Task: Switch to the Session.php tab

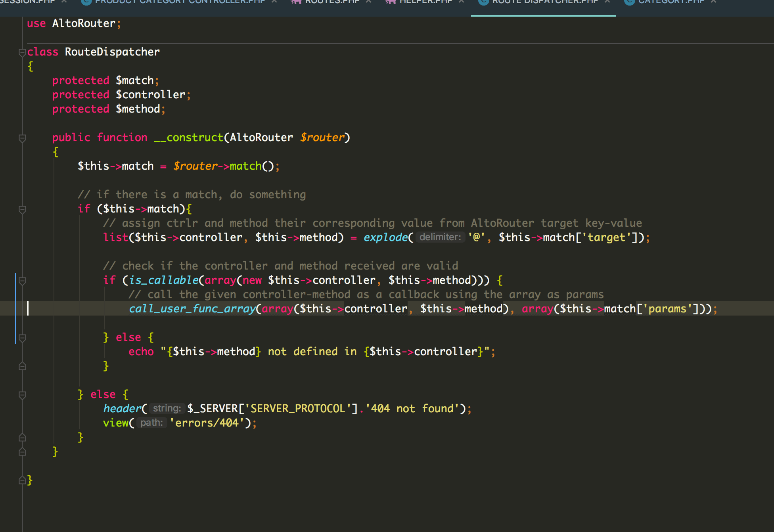Action: pyautogui.click(x=27, y=2)
